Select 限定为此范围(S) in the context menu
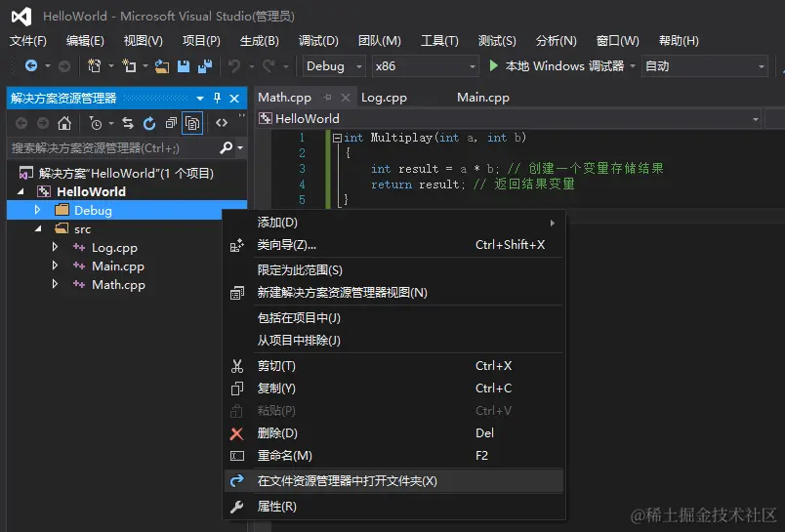The width and height of the screenshot is (785, 532). click(394, 270)
